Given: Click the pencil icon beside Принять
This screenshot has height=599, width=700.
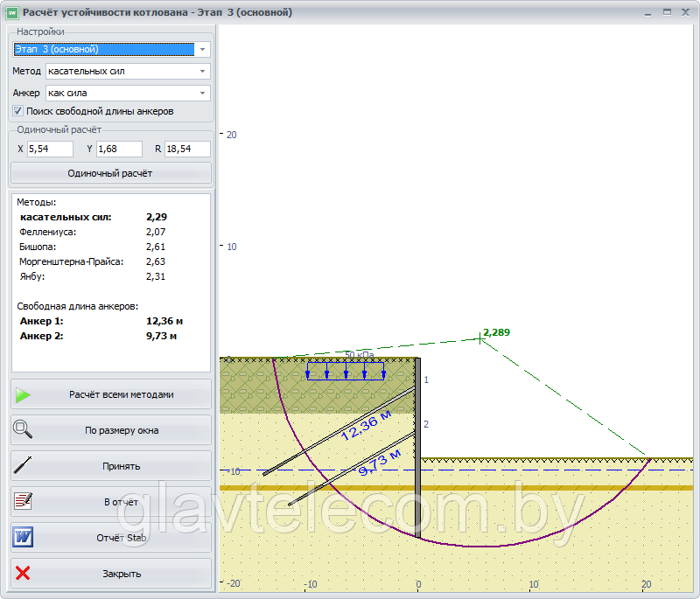Looking at the screenshot, I should pos(23,465).
